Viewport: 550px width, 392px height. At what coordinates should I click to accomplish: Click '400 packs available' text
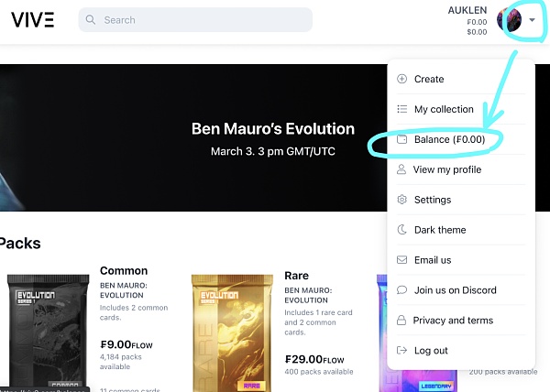tap(319, 372)
